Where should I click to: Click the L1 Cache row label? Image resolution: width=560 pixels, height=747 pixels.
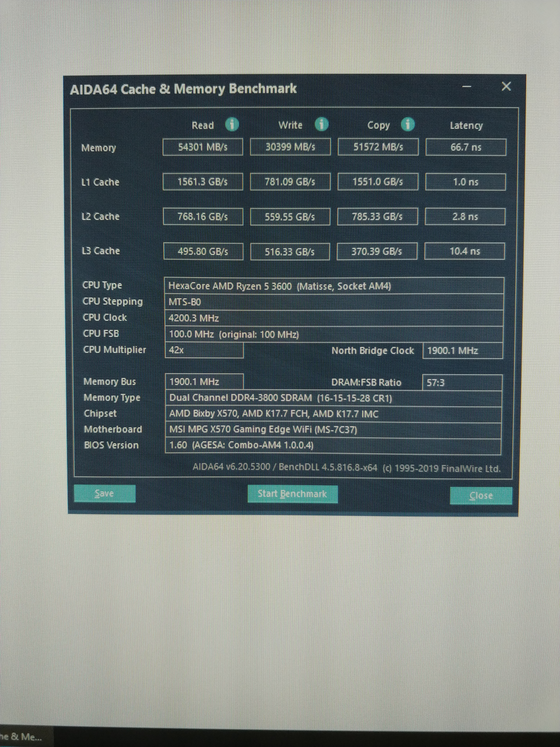(x=100, y=182)
